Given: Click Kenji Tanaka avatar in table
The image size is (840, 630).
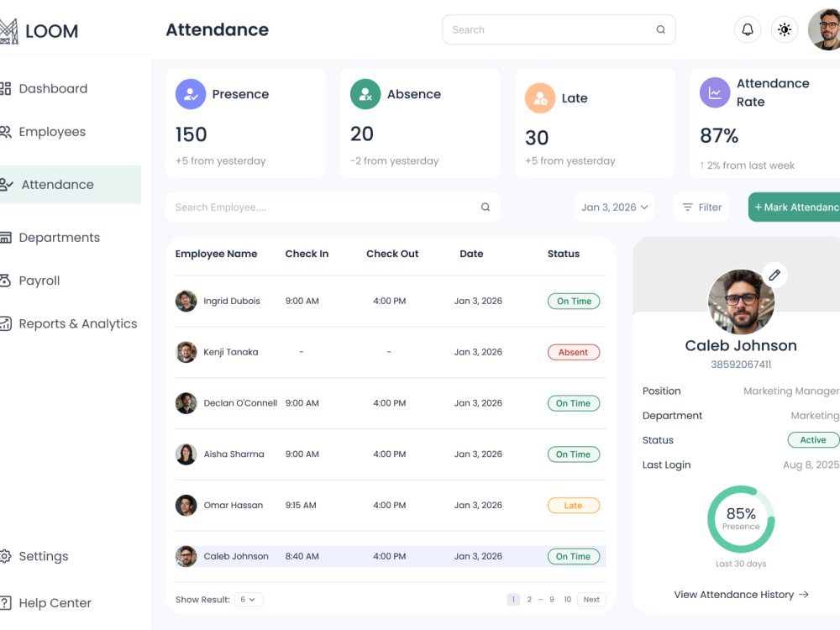Looking at the screenshot, I should click(x=186, y=352).
